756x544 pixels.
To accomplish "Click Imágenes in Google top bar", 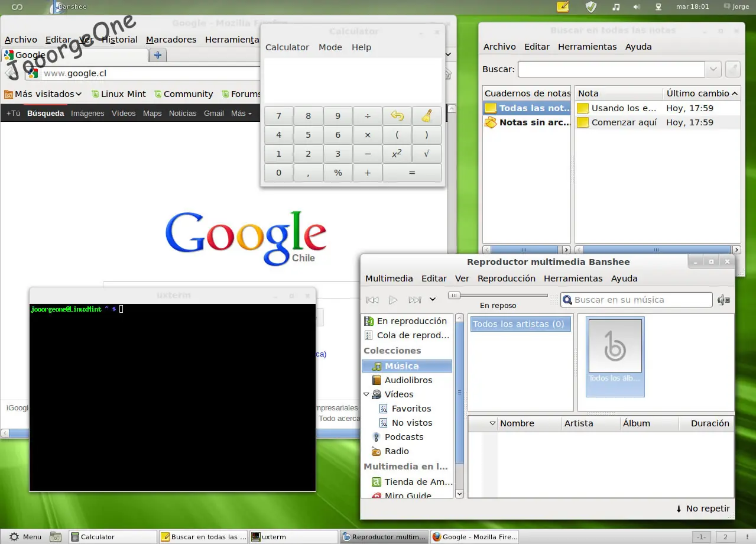I will click(87, 114).
